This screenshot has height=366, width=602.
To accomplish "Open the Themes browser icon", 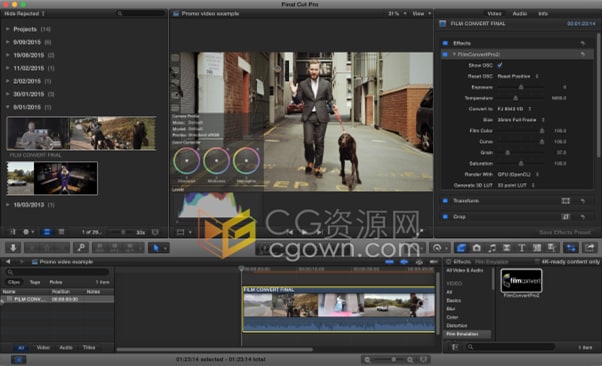I will click(552, 248).
